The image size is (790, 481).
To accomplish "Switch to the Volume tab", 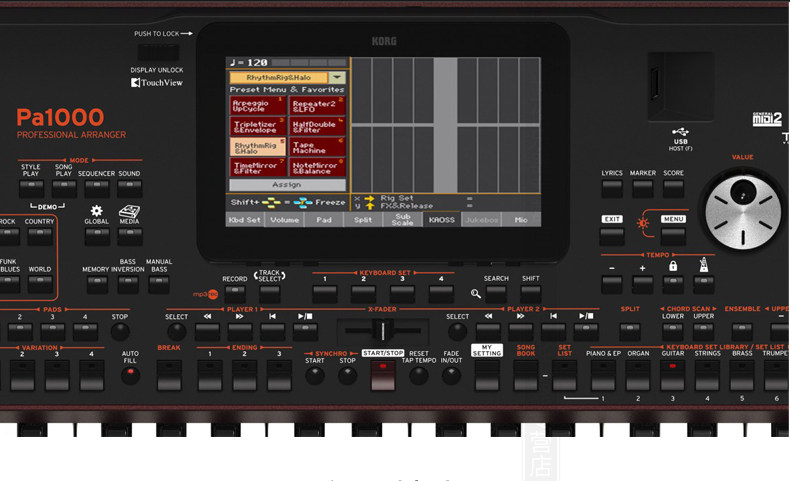I will point(284,220).
